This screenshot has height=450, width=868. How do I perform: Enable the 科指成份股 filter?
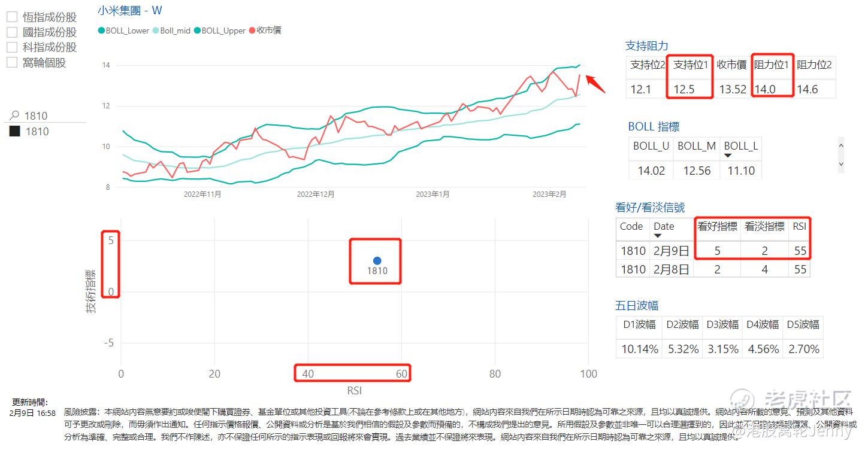[11, 47]
